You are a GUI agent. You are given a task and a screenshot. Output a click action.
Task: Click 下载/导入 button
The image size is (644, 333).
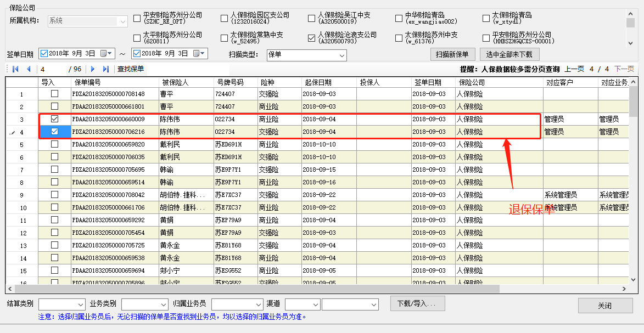pos(417,303)
